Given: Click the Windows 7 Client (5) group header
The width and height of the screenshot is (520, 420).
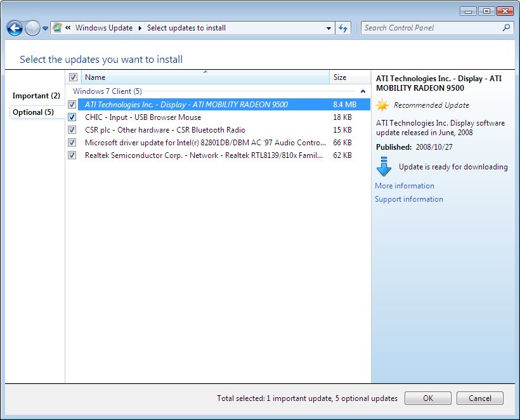Looking at the screenshot, I should pyautogui.click(x=107, y=91).
